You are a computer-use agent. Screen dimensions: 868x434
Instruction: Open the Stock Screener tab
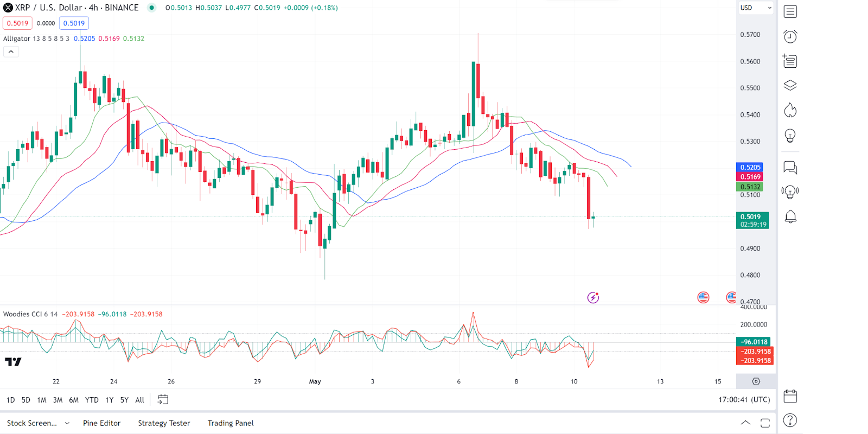32,423
